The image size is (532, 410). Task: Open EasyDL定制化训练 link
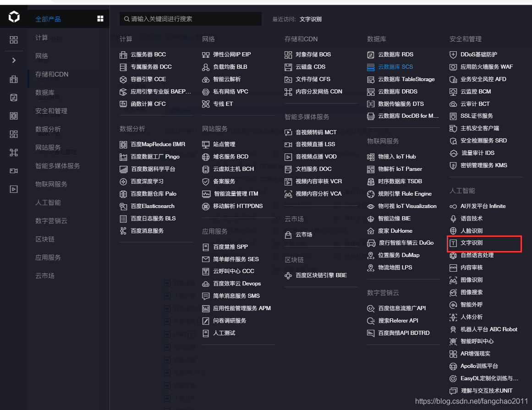click(489, 378)
